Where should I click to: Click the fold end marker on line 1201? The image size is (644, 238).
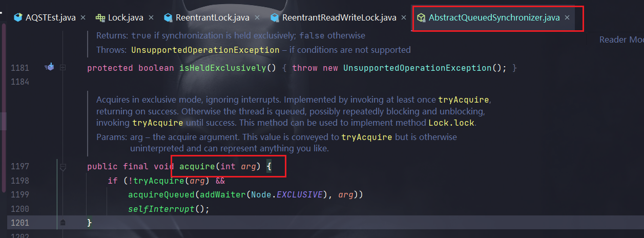[63, 223]
